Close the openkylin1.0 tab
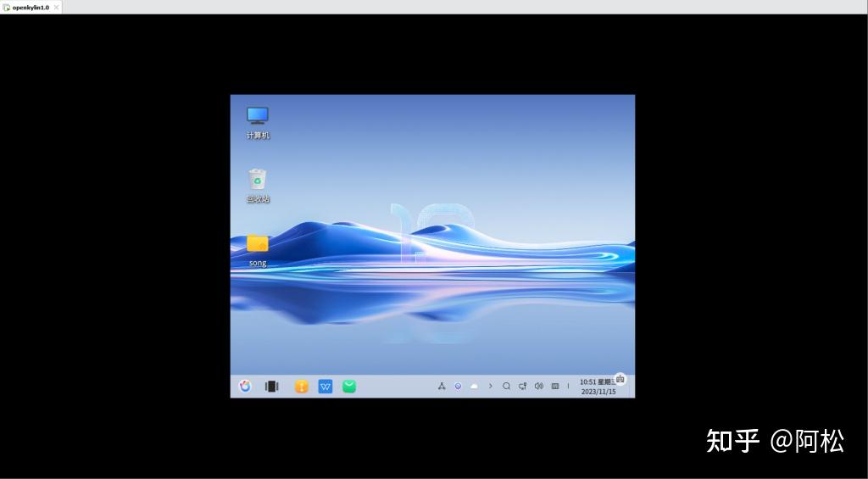The height and width of the screenshot is (479, 868). pos(56,7)
